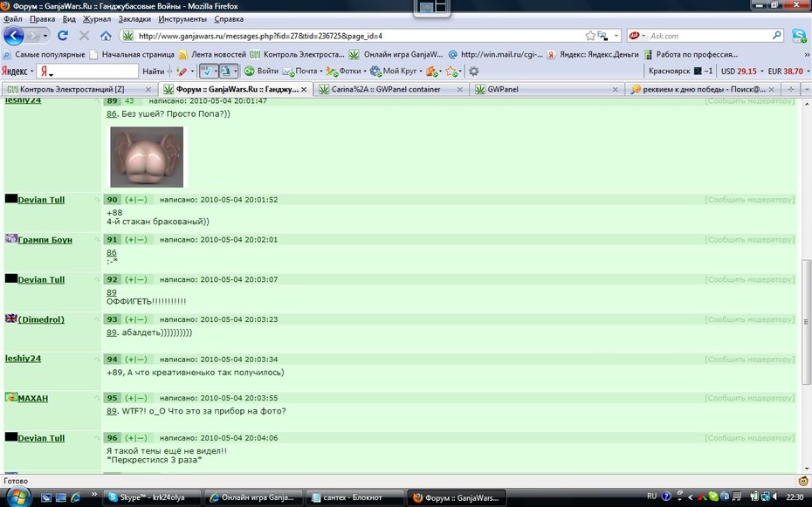Vote (+|–) on message 94

[135, 359]
